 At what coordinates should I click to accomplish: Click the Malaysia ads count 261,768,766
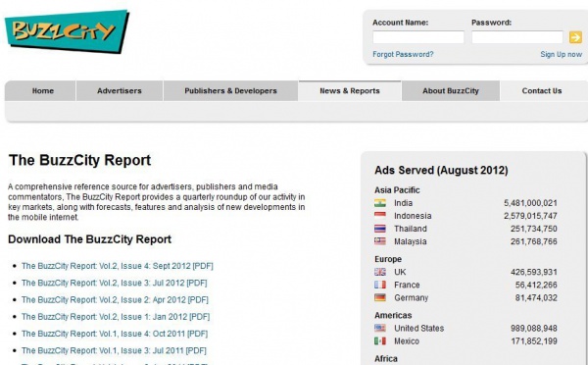pos(534,241)
